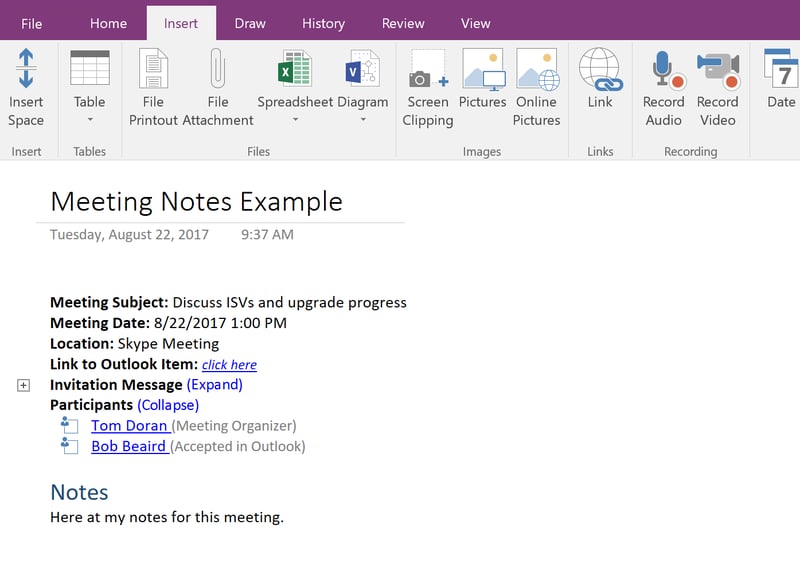The height and width of the screenshot is (580, 800).
Task: Collapse the Participants list
Action: click(x=167, y=405)
